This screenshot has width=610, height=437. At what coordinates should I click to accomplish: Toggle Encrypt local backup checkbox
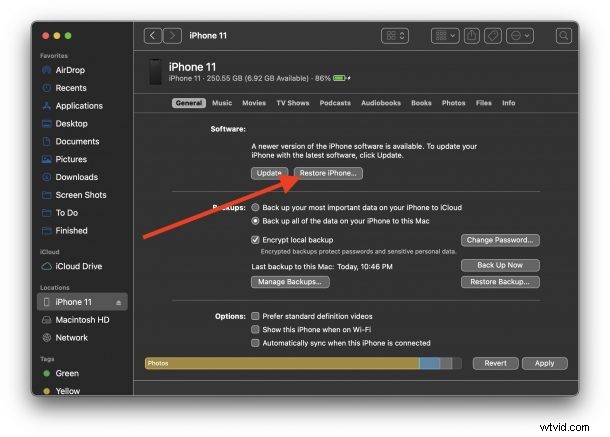click(x=255, y=240)
